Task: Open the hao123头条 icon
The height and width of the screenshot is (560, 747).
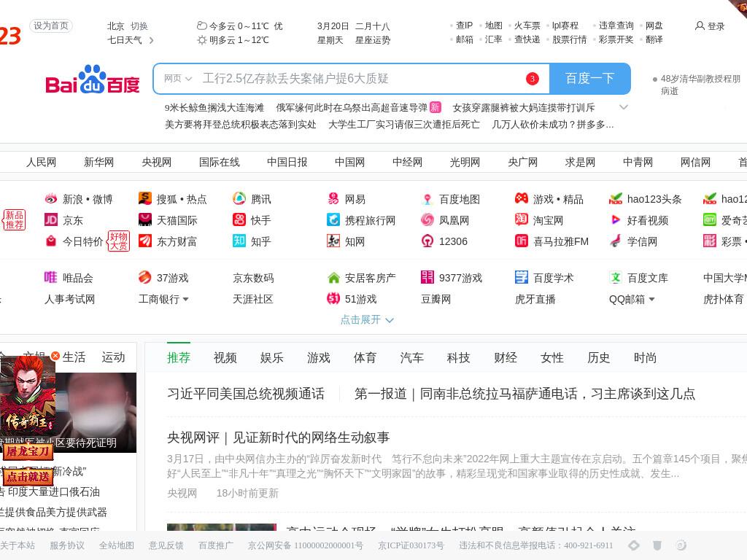Action: (616, 198)
